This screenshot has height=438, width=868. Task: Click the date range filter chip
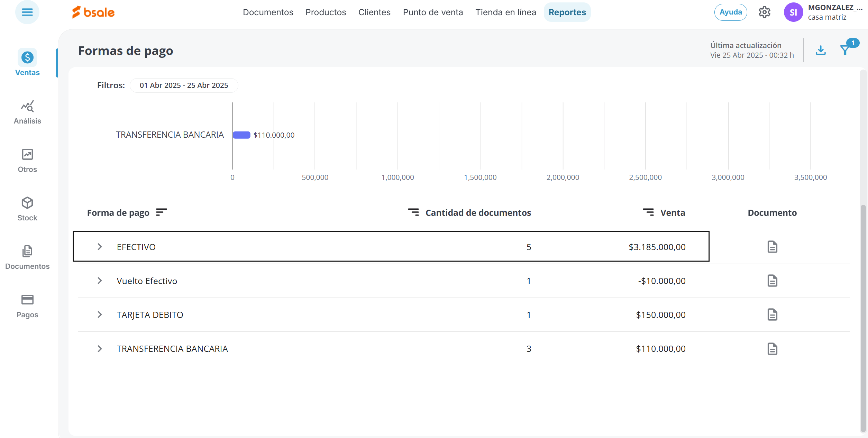click(x=184, y=85)
